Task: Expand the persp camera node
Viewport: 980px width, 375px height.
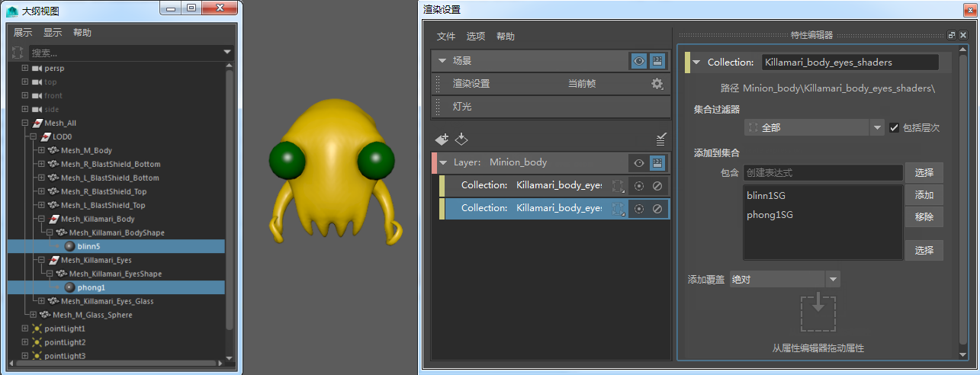Action: 24,69
